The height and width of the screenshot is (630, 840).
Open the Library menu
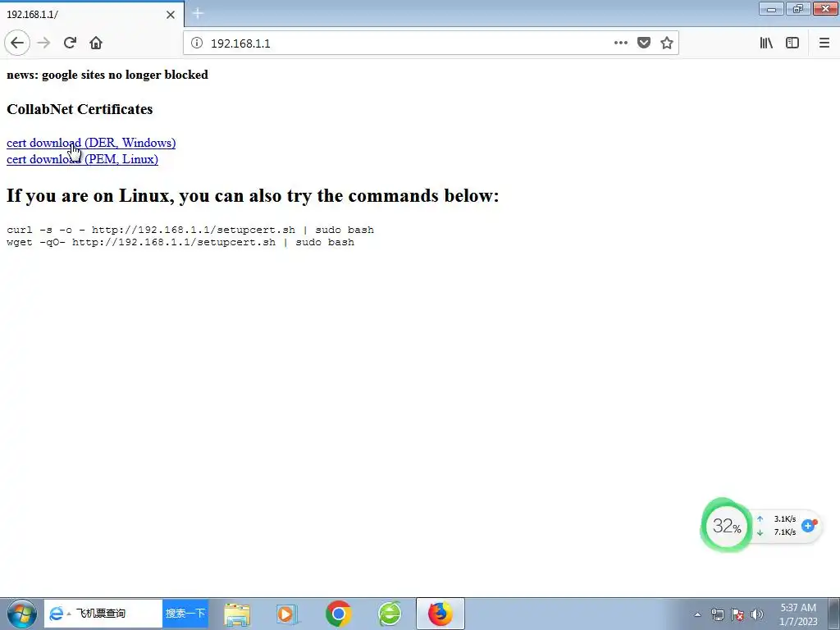point(766,43)
